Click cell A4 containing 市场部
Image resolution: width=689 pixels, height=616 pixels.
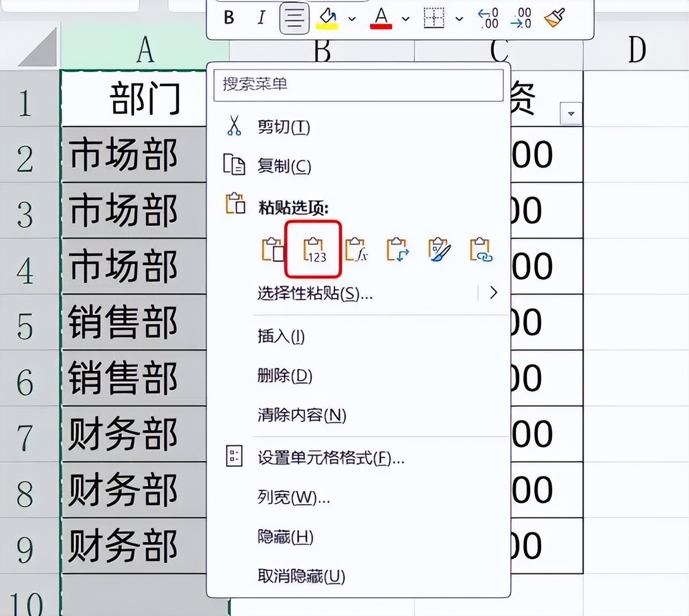click(135, 267)
